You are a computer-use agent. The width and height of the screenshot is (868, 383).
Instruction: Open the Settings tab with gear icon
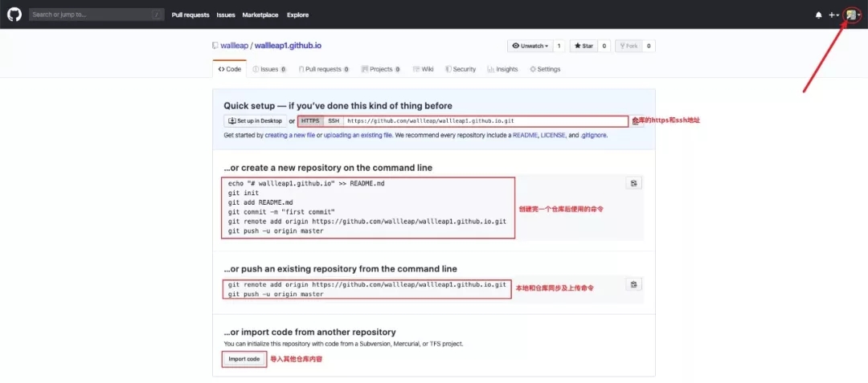click(x=545, y=69)
